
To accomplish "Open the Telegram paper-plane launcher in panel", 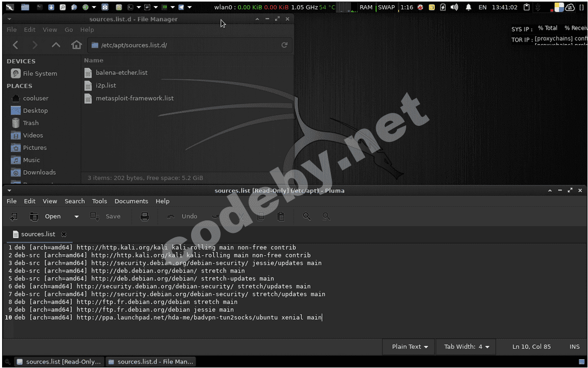I will pos(181,7).
